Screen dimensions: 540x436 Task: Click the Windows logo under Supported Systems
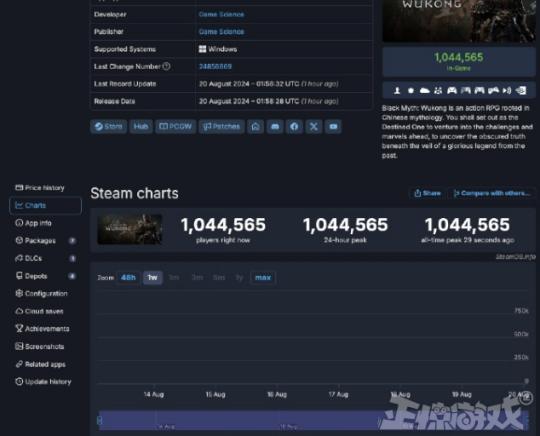click(202, 49)
